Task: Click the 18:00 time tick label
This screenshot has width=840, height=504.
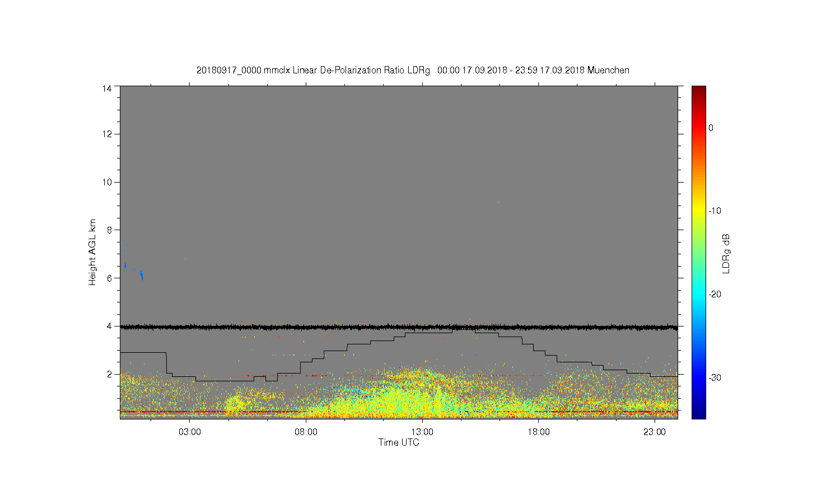Action: [539, 432]
